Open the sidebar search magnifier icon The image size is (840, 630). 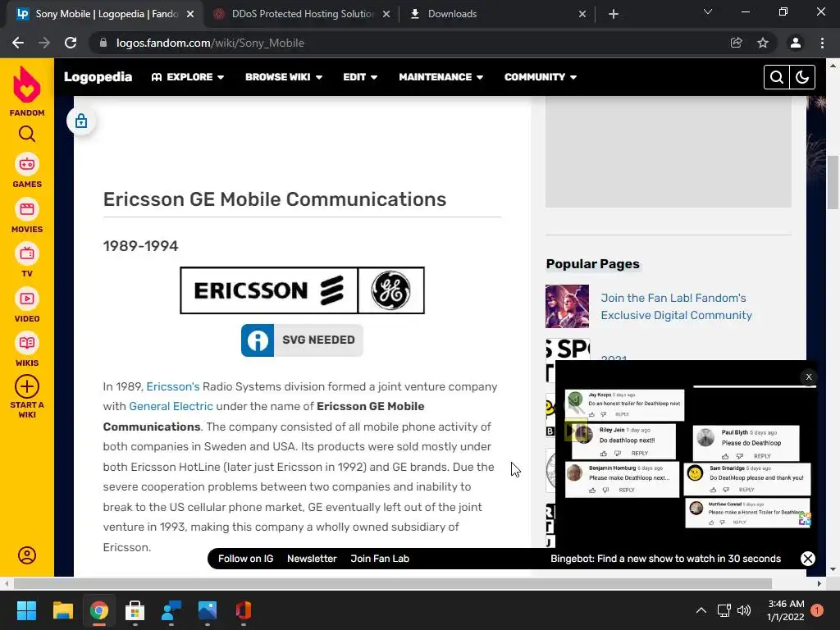coord(27,134)
